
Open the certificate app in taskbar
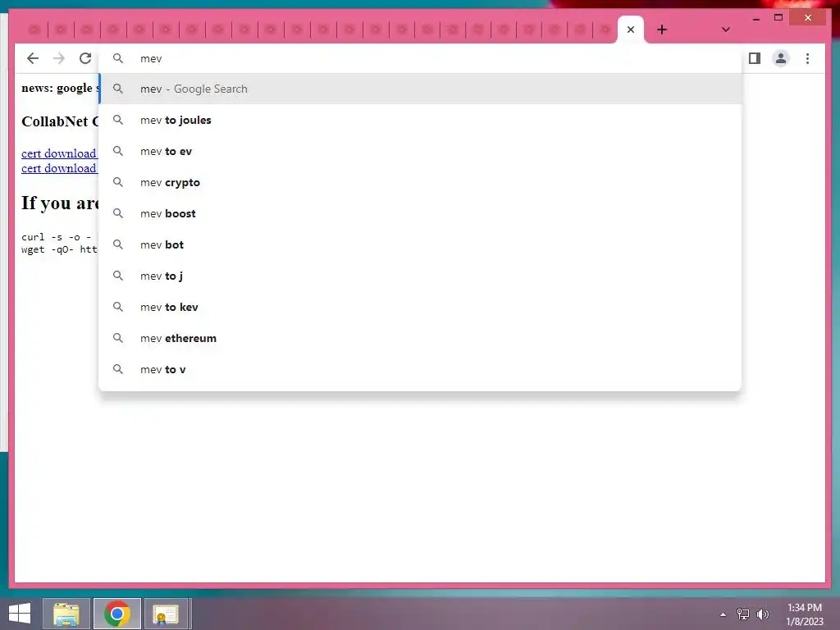coord(166,614)
